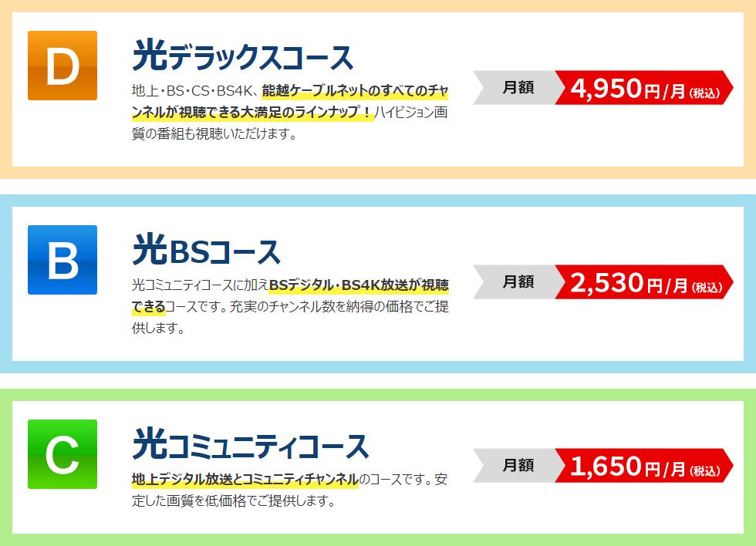This screenshot has width=756, height=546.
Task: Open the 光BSコース title
Action: point(206,251)
